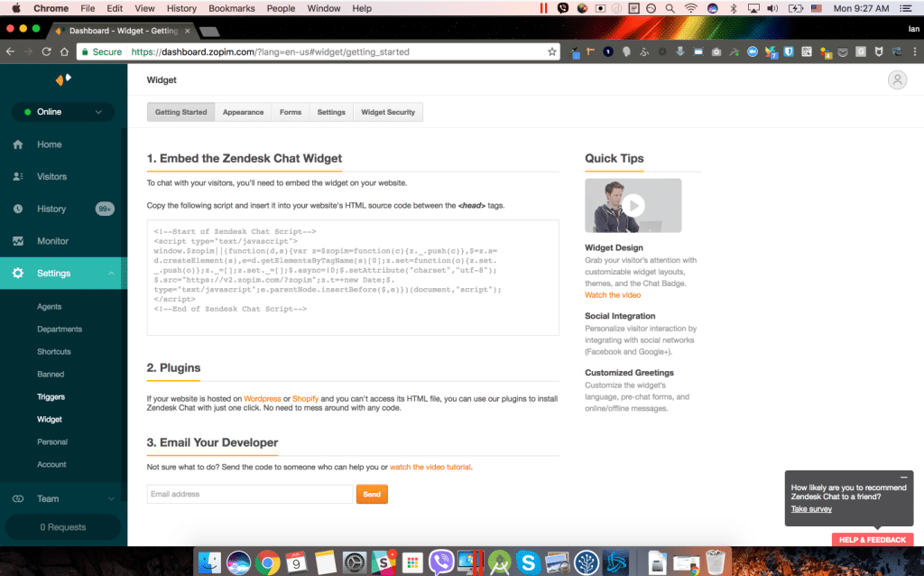Image resolution: width=924 pixels, height=576 pixels.
Task: Close the Dashboard browser tab
Action: [x=188, y=31]
